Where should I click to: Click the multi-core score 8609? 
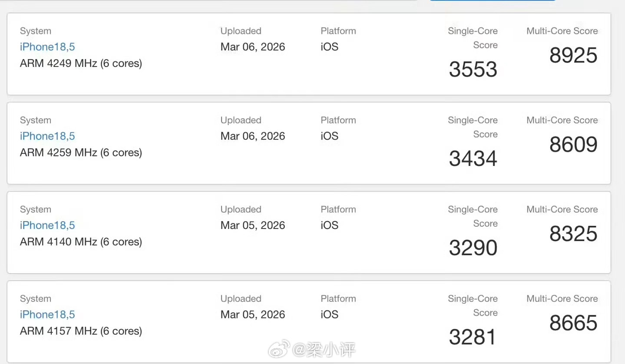pyautogui.click(x=573, y=145)
